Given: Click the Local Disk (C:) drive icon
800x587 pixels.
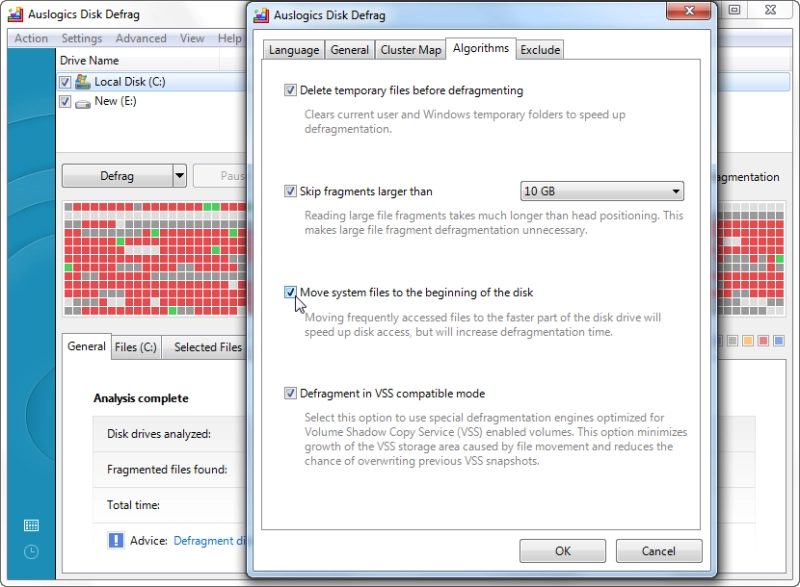Looking at the screenshot, I should tap(83, 82).
